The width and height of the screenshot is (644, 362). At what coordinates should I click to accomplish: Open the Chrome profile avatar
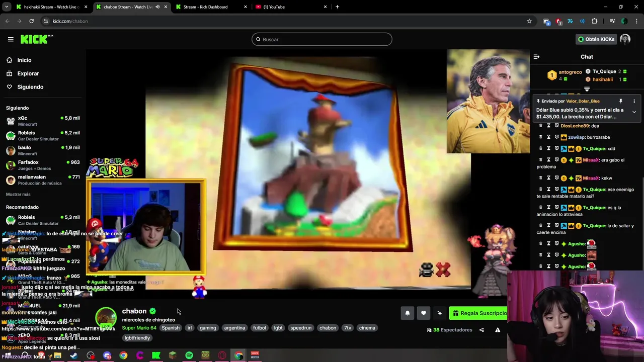click(x=624, y=21)
